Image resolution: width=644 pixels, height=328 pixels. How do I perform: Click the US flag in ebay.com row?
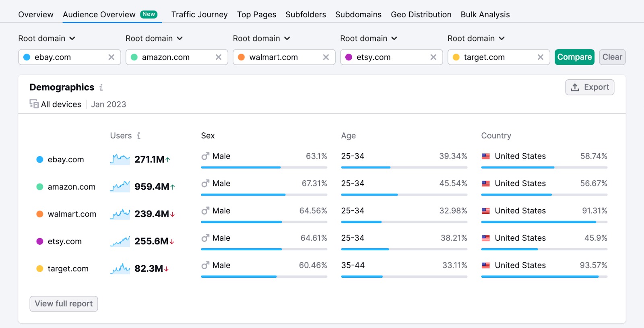coord(486,156)
